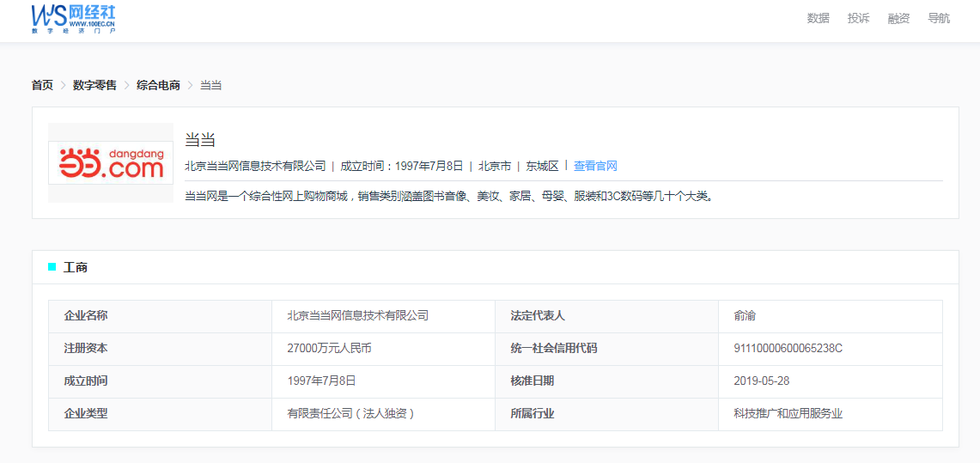Click the 网经社 site logo

tap(74, 18)
